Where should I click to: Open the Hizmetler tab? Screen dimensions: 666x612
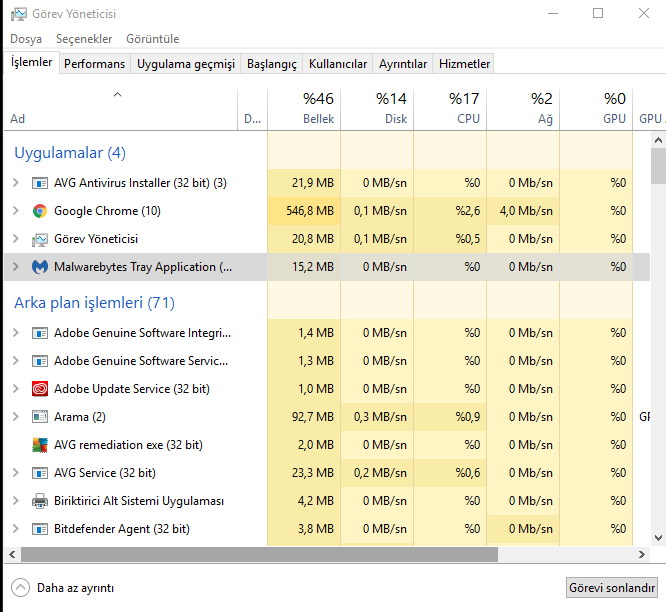point(464,64)
